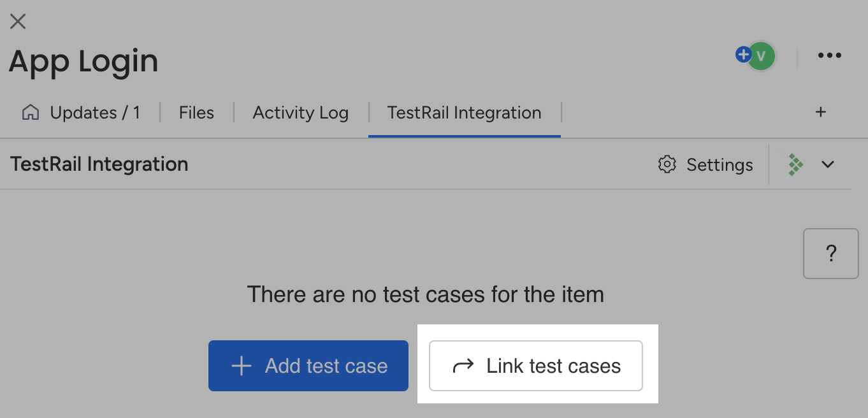Click the Link test cases button

point(536,366)
